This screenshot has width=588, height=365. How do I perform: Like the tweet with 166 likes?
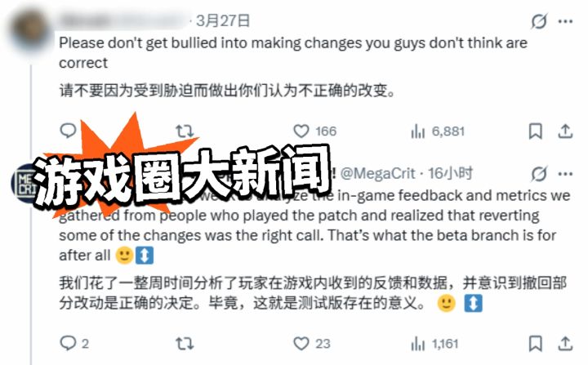[x=314, y=131]
